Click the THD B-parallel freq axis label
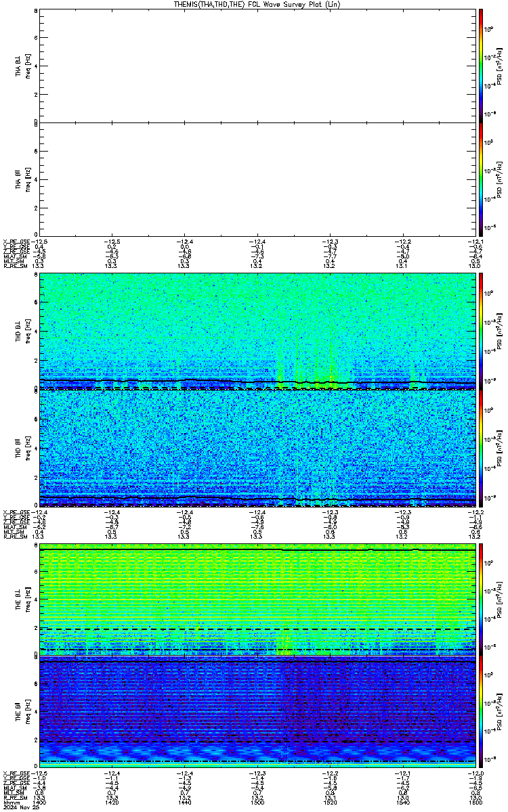This screenshot has width=508, height=812. pos(28,448)
